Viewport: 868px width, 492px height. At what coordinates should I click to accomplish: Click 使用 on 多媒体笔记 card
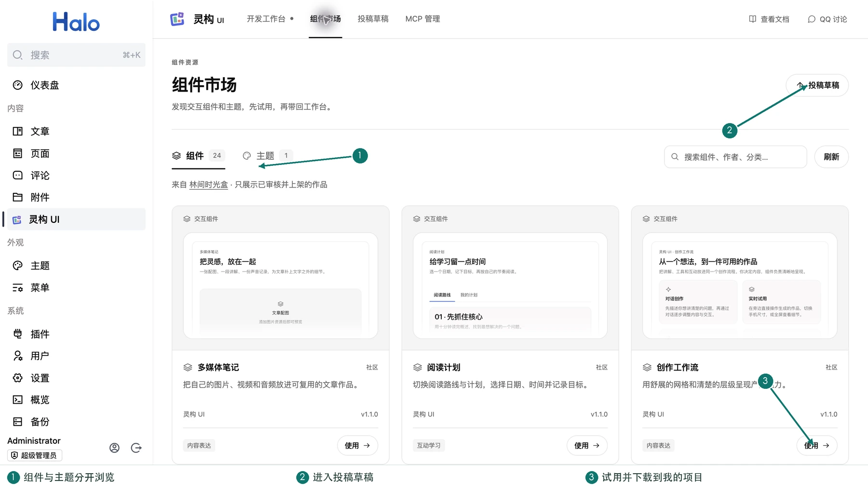(357, 446)
